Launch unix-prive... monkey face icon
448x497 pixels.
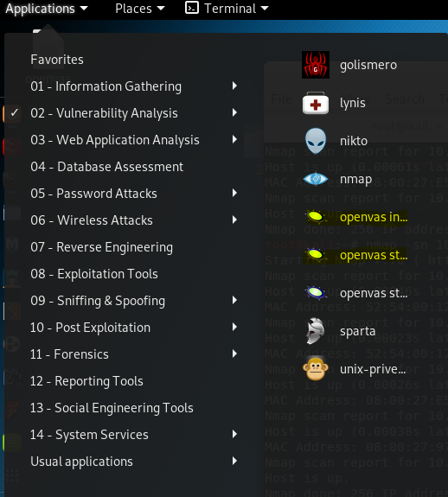pos(316,369)
